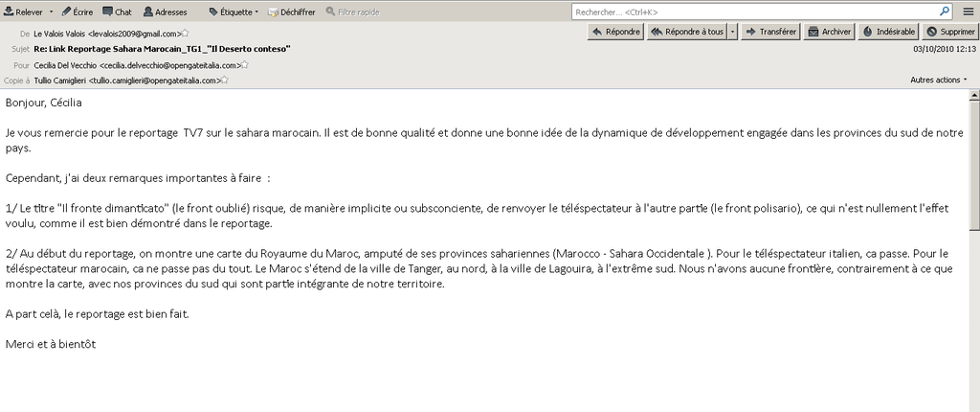Star the sender levalois2009@gmail.com contact
The height and width of the screenshot is (412, 980).
(x=185, y=34)
